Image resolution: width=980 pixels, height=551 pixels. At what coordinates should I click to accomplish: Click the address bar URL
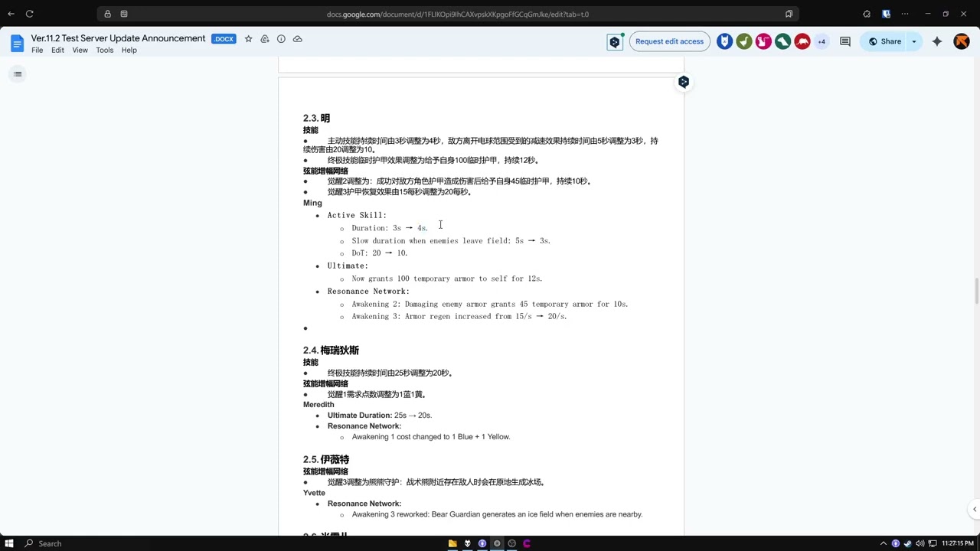tap(457, 14)
